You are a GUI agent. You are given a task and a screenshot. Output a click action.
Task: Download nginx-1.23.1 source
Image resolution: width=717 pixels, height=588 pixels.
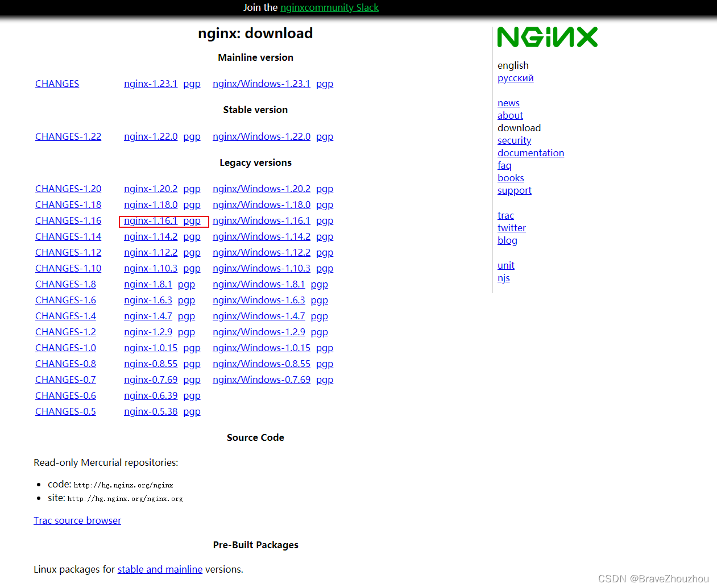(151, 84)
